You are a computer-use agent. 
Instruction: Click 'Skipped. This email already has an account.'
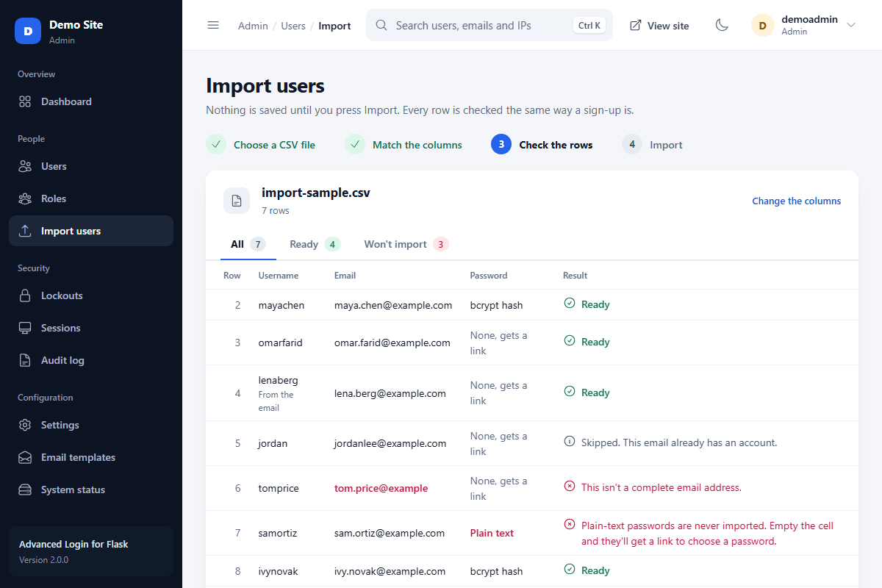pyautogui.click(x=679, y=442)
